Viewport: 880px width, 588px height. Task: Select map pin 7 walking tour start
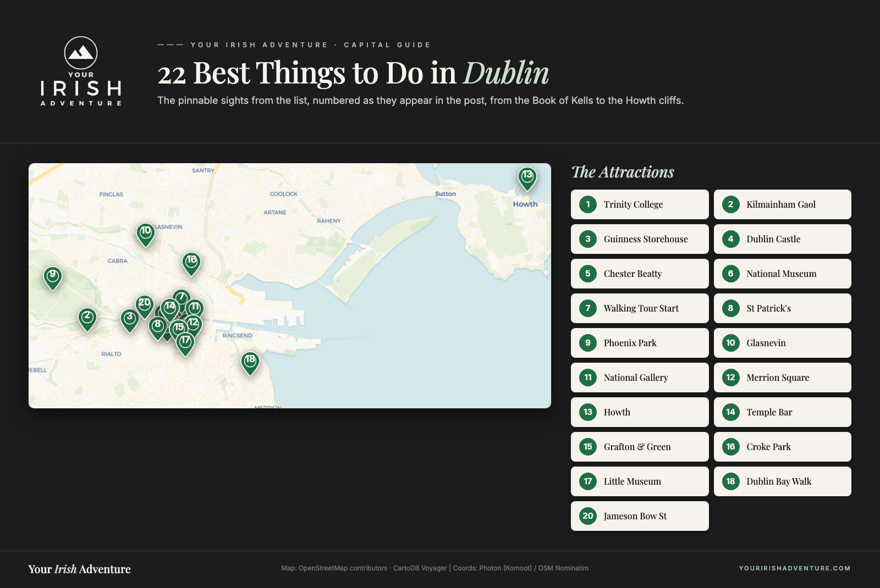[x=182, y=297]
